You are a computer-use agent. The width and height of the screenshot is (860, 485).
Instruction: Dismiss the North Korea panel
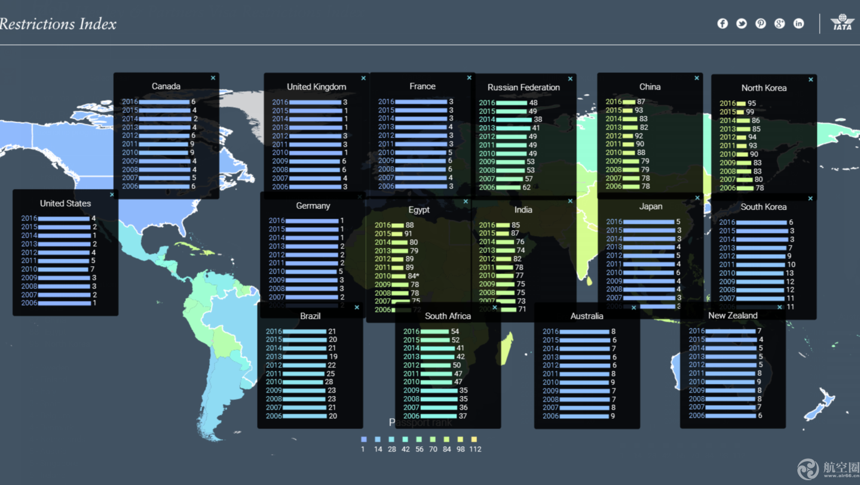click(x=811, y=80)
